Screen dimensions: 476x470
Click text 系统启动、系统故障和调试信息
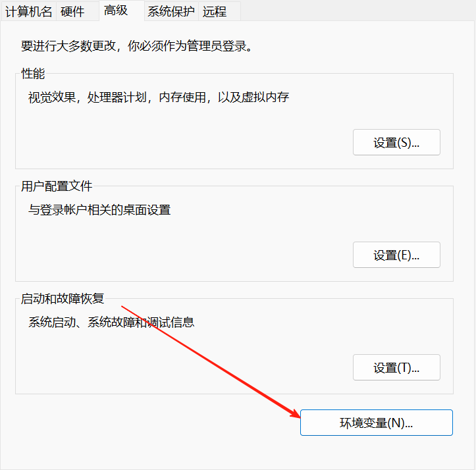click(111, 323)
